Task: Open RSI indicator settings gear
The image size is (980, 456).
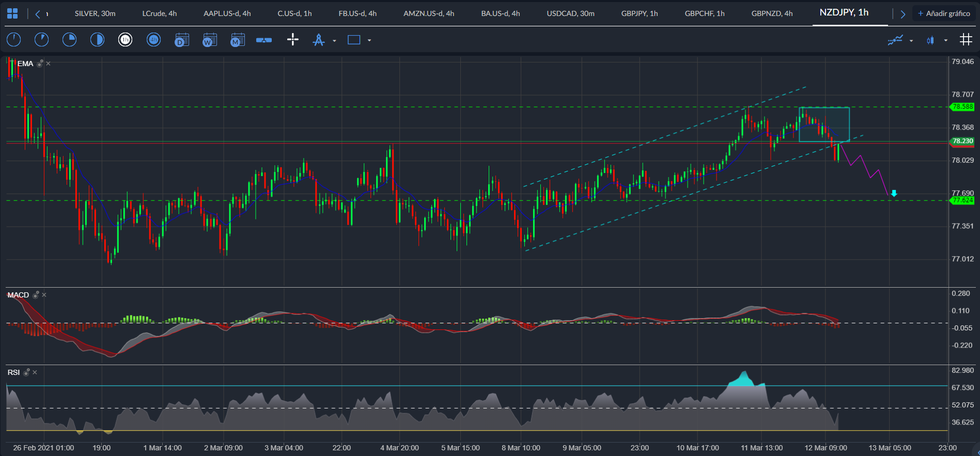Action: [26, 372]
